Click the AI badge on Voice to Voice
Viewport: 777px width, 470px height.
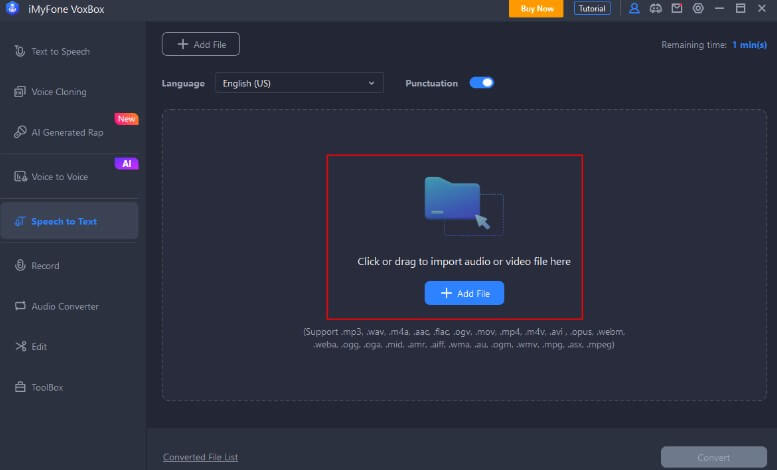click(126, 164)
